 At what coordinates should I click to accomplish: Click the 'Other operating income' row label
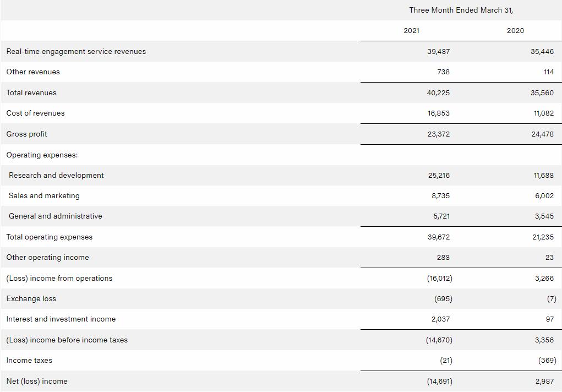47,257
